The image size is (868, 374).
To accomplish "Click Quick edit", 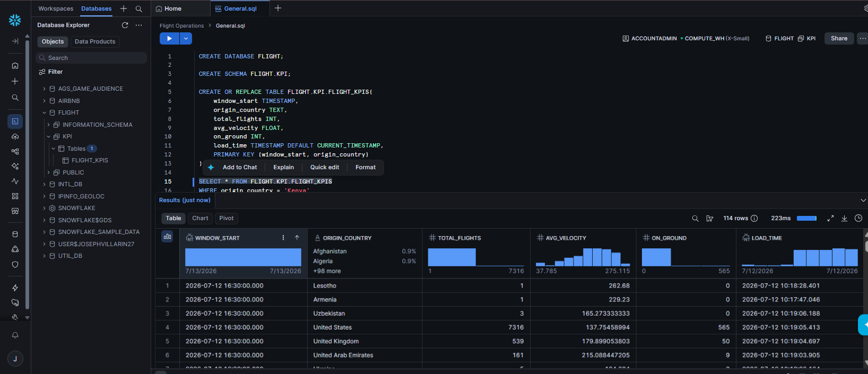I will pyautogui.click(x=325, y=167).
